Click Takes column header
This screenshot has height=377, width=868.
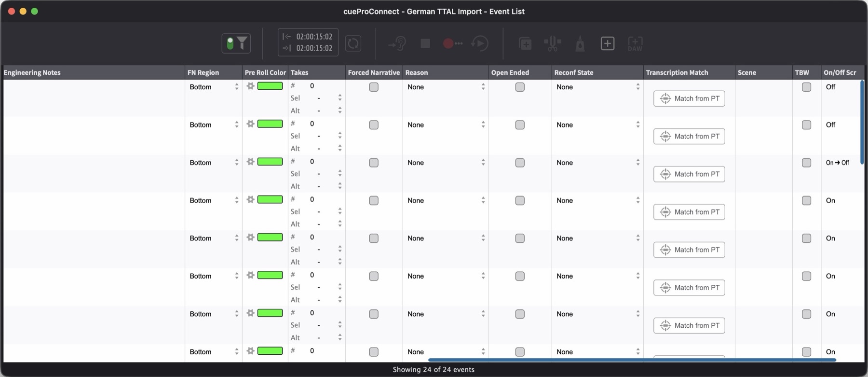(x=317, y=72)
